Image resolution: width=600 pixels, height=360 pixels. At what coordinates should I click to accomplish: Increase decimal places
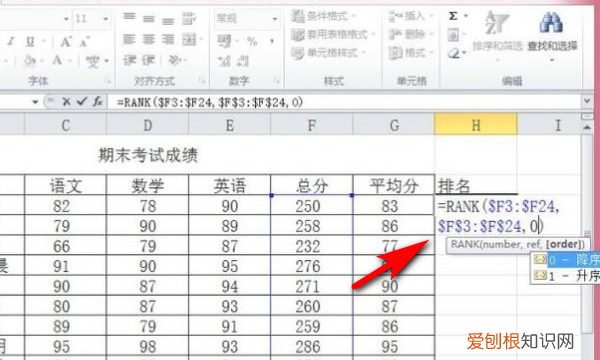click(x=224, y=61)
